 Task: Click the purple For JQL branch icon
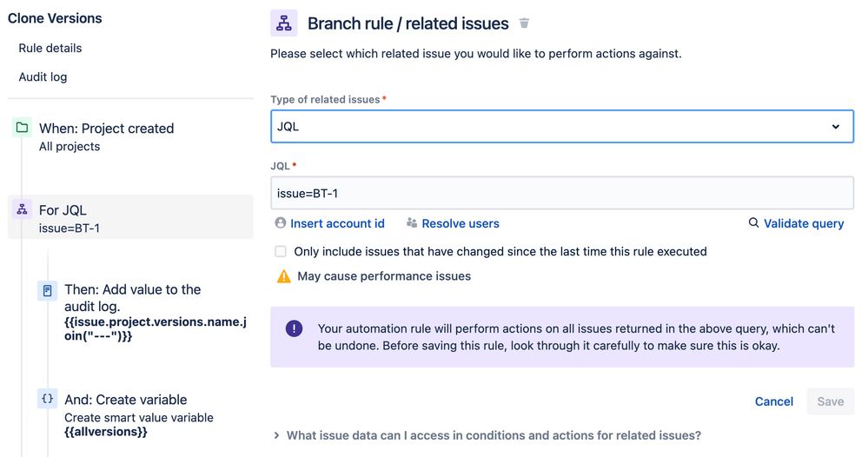tap(22, 209)
